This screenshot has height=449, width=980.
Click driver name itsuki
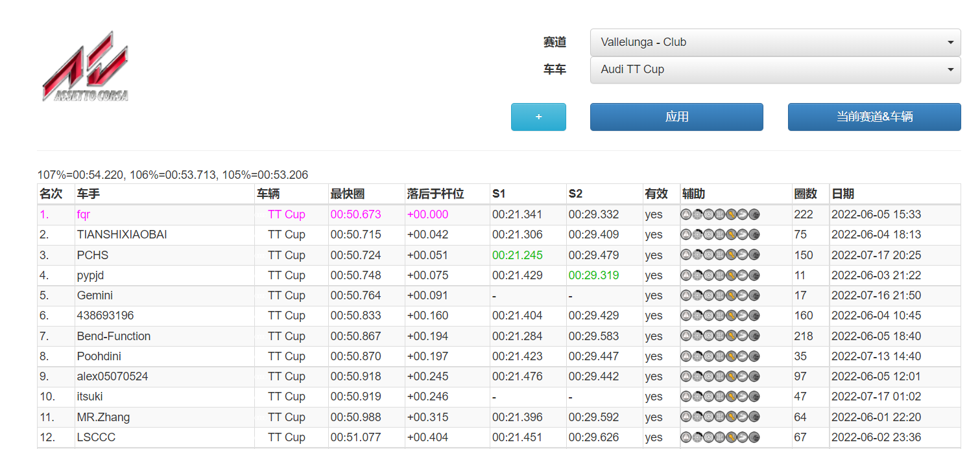(x=90, y=396)
